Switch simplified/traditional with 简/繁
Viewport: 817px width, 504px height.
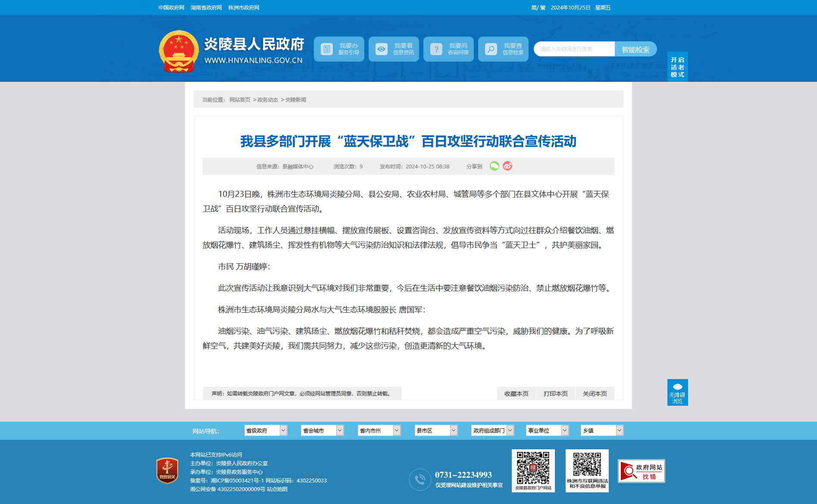pos(538,8)
